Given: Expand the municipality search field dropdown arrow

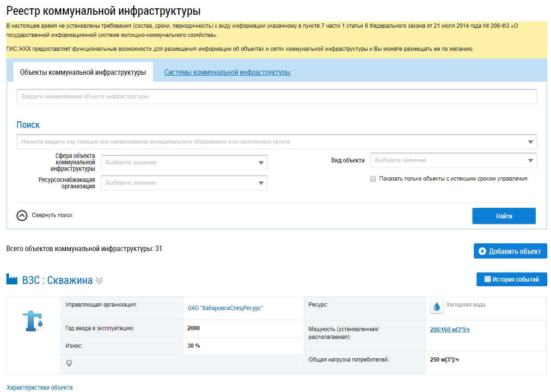Looking at the screenshot, I should (530, 142).
